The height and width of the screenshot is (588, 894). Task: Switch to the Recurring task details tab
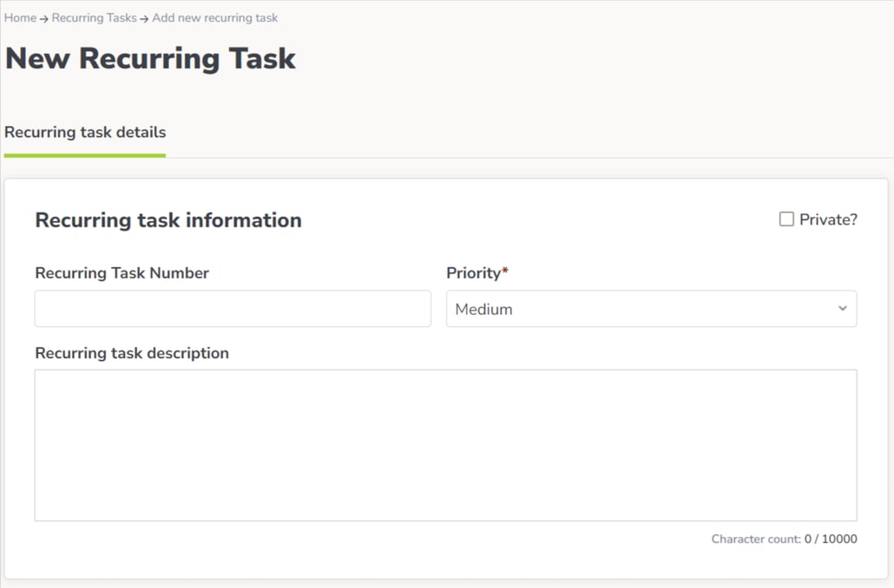pyautogui.click(x=85, y=132)
